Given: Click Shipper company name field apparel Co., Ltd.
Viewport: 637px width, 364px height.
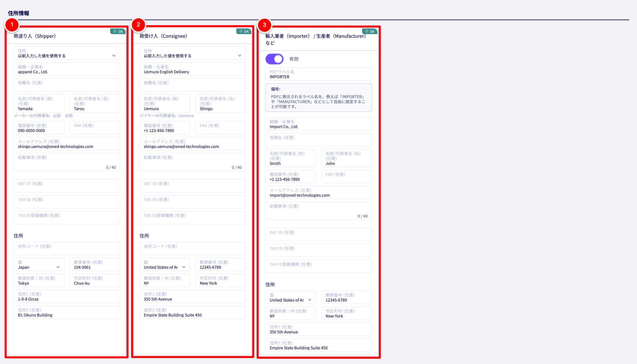Looking at the screenshot, I should pos(67,69).
